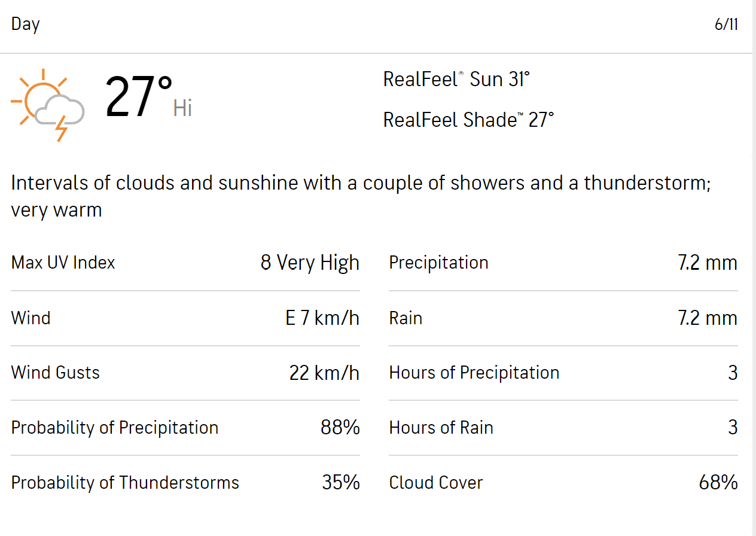The height and width of the screenshot is (536, 756).
Task: Select the Wind row label
Action: tap(31, 318)
